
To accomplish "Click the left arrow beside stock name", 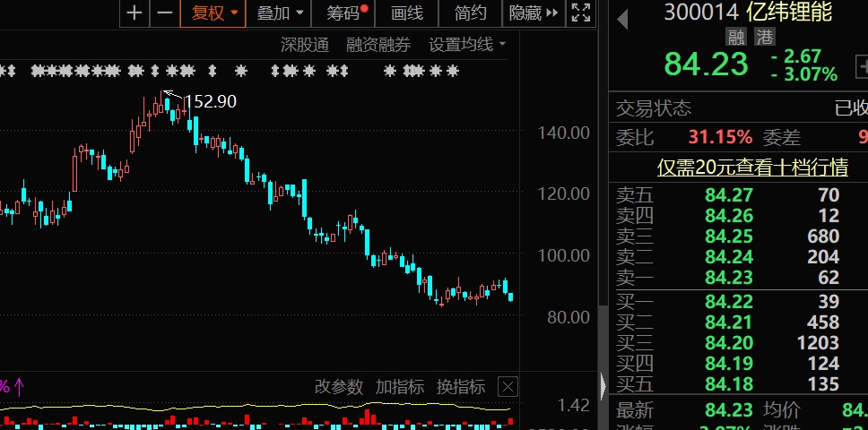I will tap(623, 20).
